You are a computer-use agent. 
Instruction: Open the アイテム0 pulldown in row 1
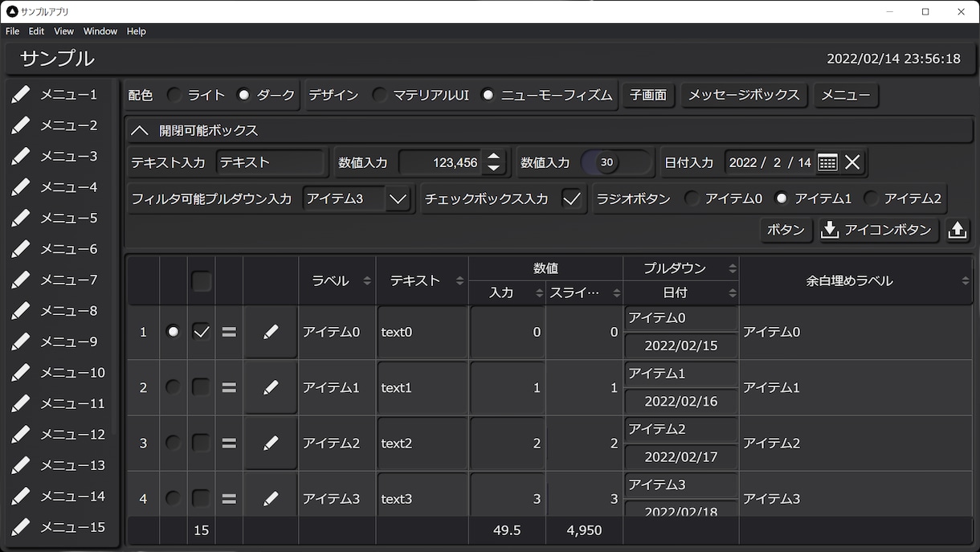click(681, 318)
